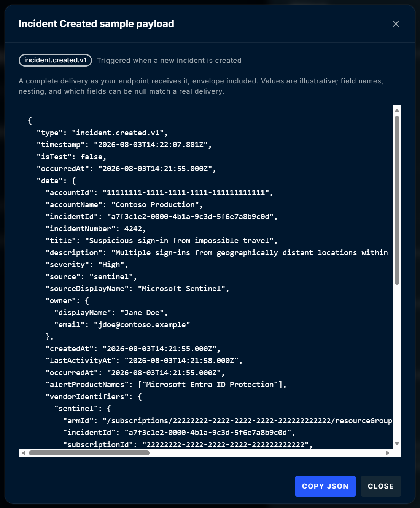This screenshot has height=508, width=420.
Task: Click the "data": { line
Action: [56, 181]
